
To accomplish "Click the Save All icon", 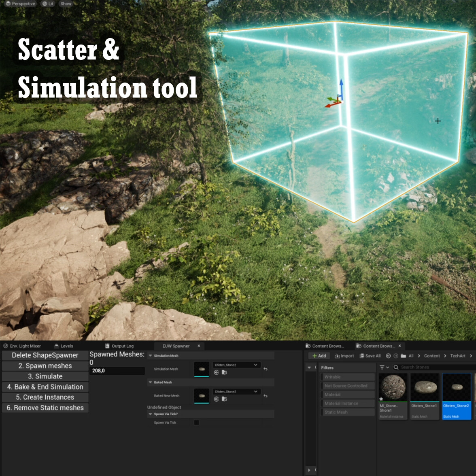I will coord(361,356).
